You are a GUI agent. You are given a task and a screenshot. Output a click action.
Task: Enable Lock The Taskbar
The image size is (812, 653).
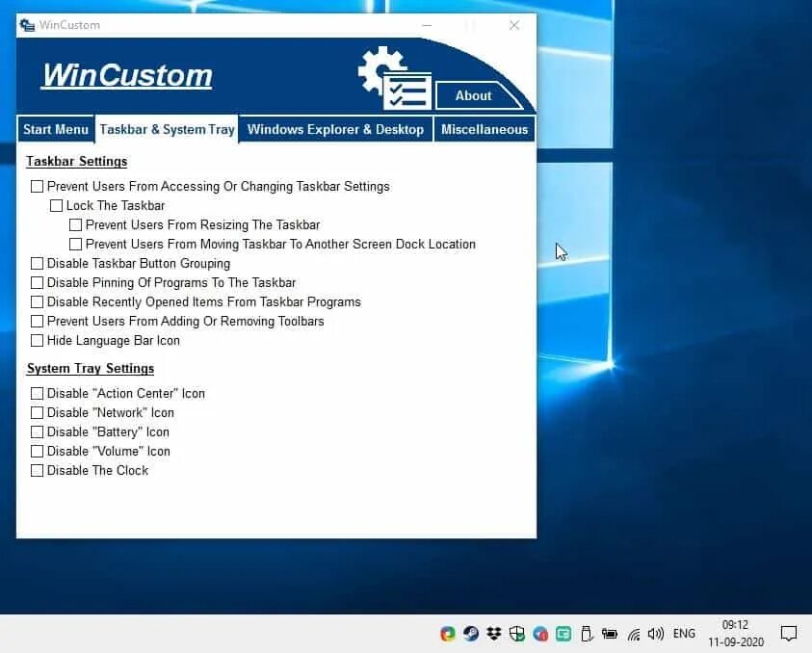tap(56, 205)
